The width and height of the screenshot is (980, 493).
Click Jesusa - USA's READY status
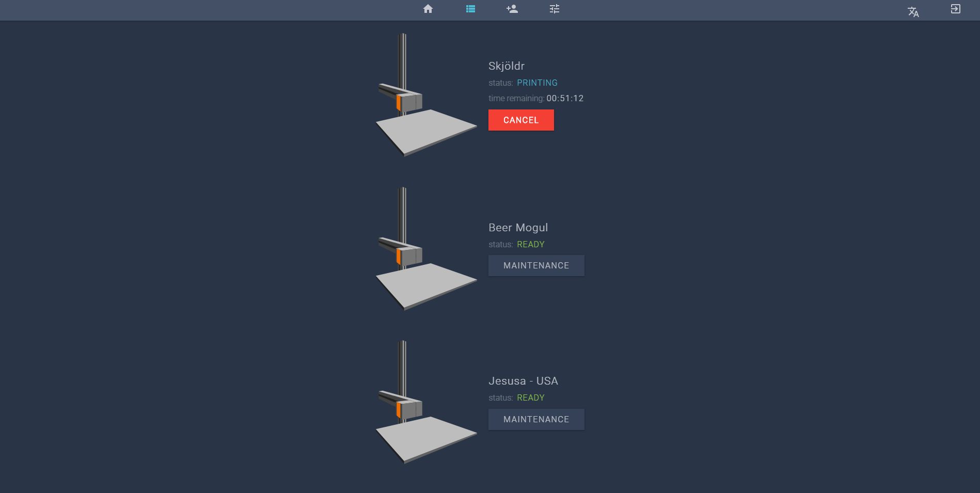pyautogui.click(x=530, y=398)
